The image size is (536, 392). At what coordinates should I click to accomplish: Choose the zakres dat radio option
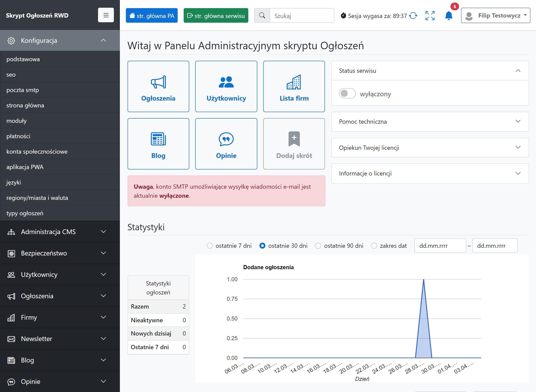point(374,246)
